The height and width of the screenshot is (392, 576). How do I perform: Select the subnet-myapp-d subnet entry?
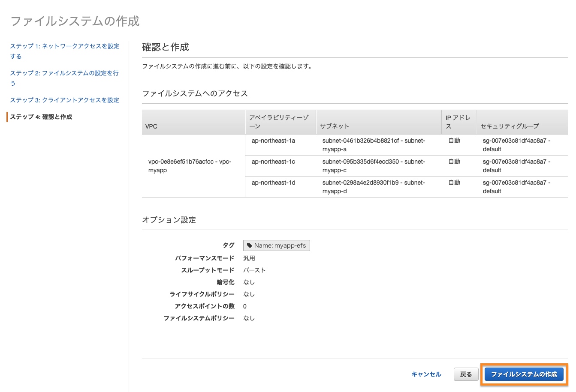point(373,187)
